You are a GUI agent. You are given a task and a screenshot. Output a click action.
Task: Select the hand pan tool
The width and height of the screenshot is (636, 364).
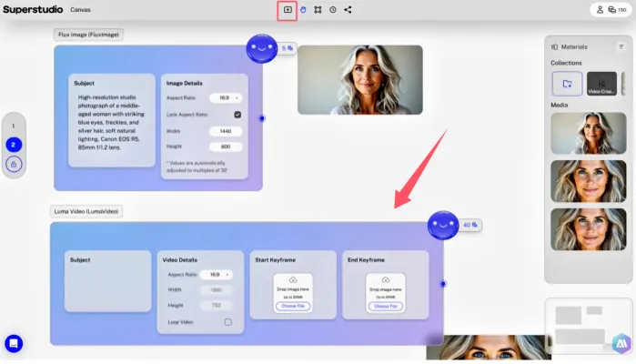click(x=303, y=10)
